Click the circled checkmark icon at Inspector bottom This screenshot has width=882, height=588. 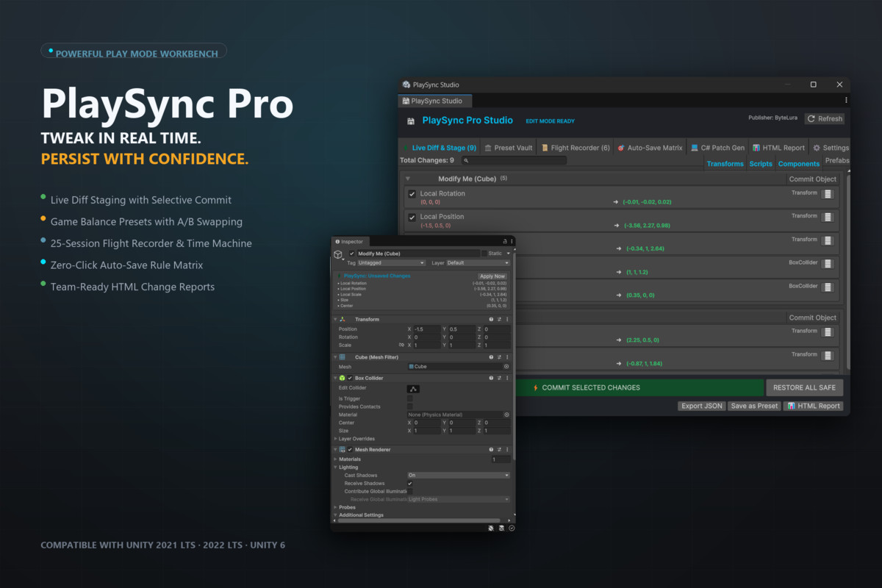(512, 528)
